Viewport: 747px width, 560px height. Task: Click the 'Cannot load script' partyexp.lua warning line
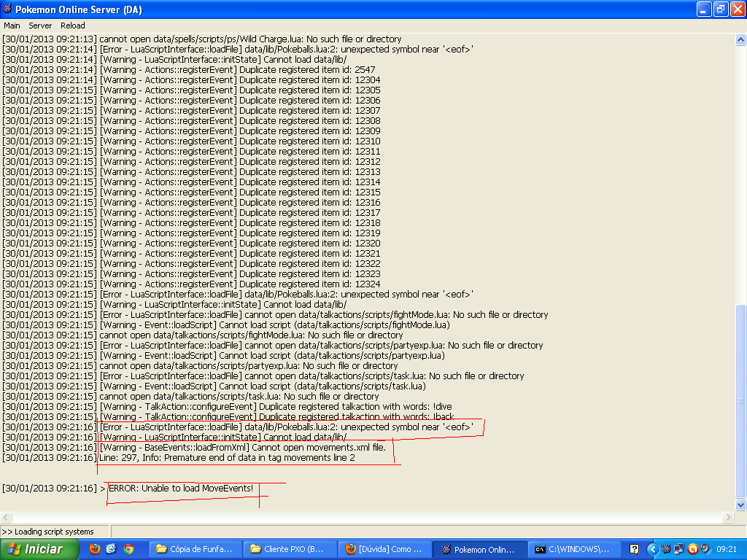(x=223, y=356)
